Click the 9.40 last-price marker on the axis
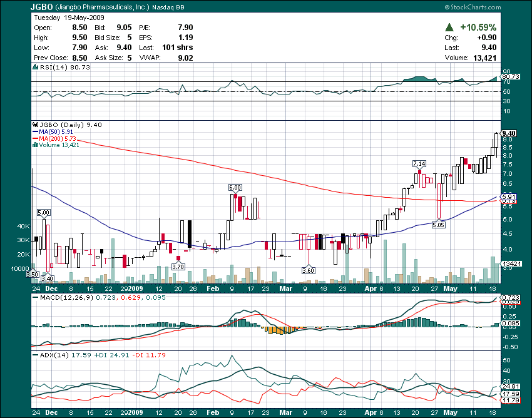The height and width of the screenshot is (418, 532). click(510, 133)
